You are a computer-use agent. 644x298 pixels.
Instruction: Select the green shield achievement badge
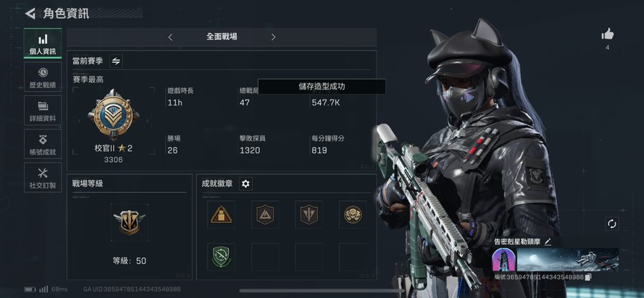pos(221,257)
